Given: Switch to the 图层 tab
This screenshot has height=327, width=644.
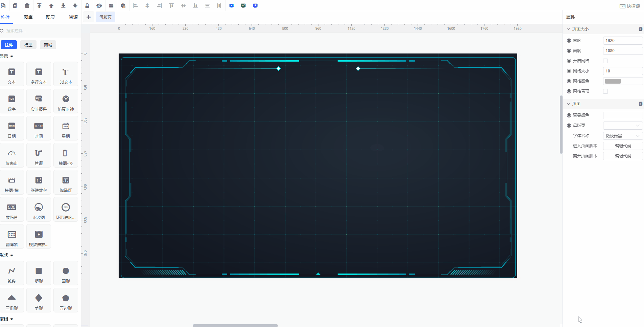Looking at the screenshot, I should [50, 17].
